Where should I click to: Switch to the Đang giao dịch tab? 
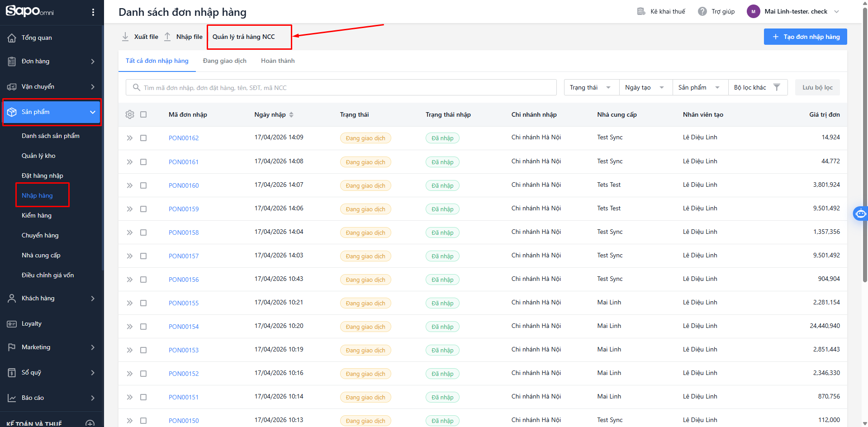[224, 61]
